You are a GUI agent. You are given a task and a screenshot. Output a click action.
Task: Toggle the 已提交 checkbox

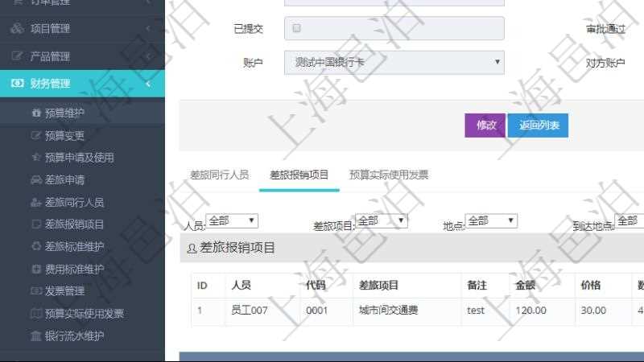tap(297, 28)
